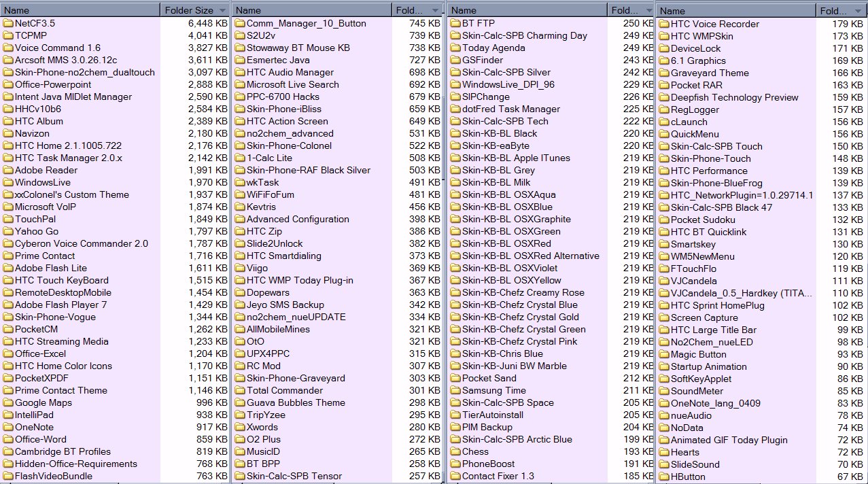
Task: Select the Microsoft Live Search entry
Action: pos(292,85)
